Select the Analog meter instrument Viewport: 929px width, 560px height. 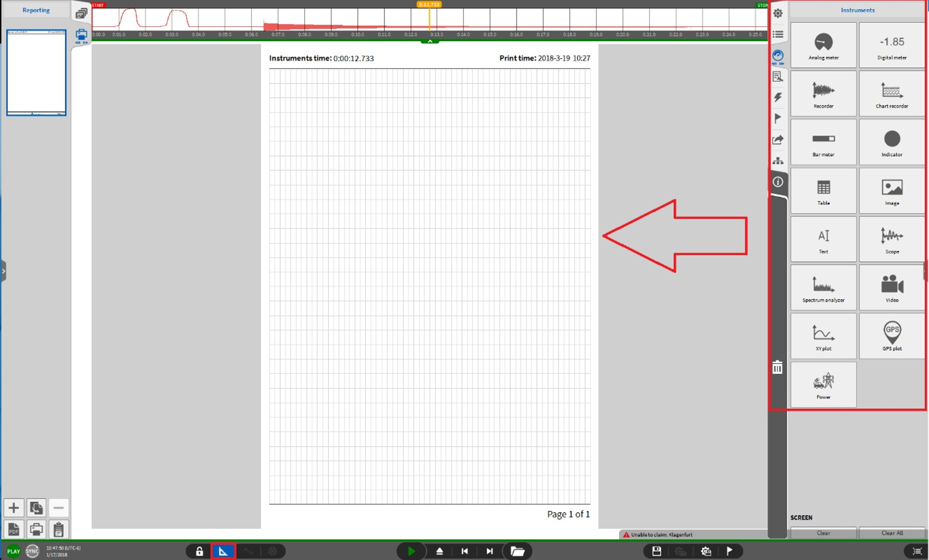[x=823, y=45]
